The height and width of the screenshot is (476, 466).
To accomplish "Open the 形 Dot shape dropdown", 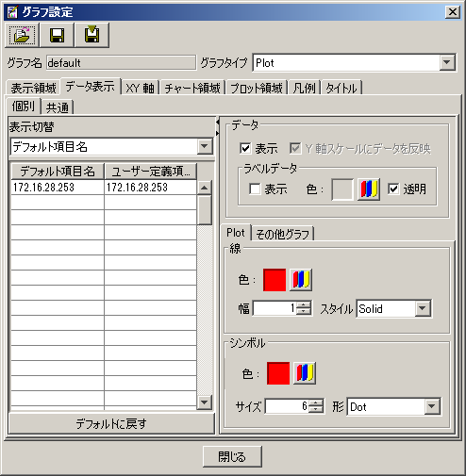I will 432,406.
